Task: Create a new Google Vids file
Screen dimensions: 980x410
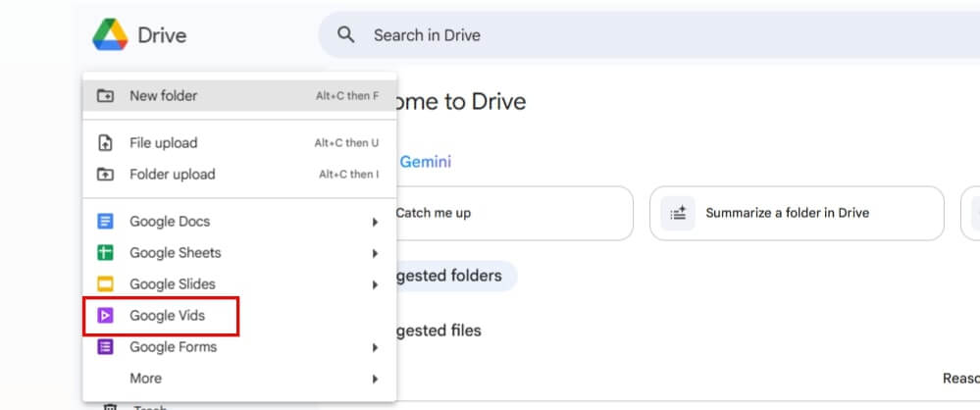Action: pyautogui.click(x=239, y=316)
